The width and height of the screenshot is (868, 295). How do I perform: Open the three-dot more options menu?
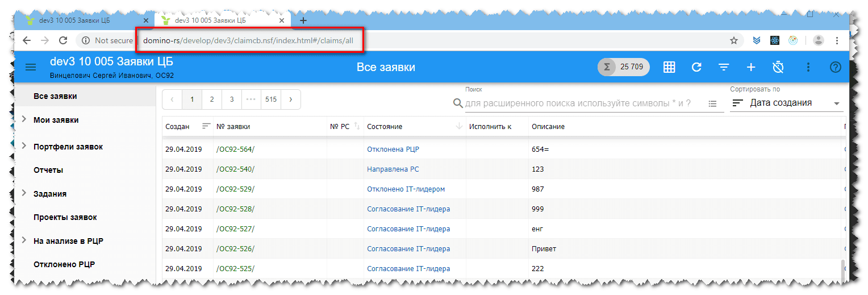point(808,67)
